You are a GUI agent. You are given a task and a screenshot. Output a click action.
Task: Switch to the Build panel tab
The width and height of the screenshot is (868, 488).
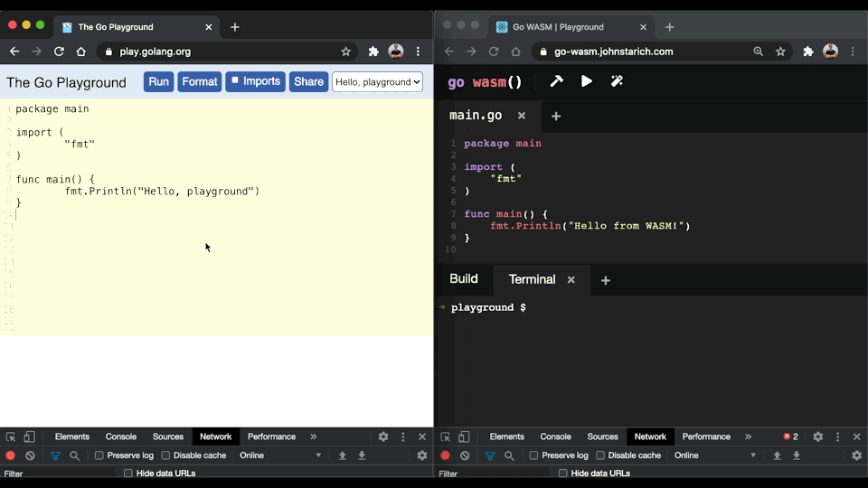click(x=463, y=279)
